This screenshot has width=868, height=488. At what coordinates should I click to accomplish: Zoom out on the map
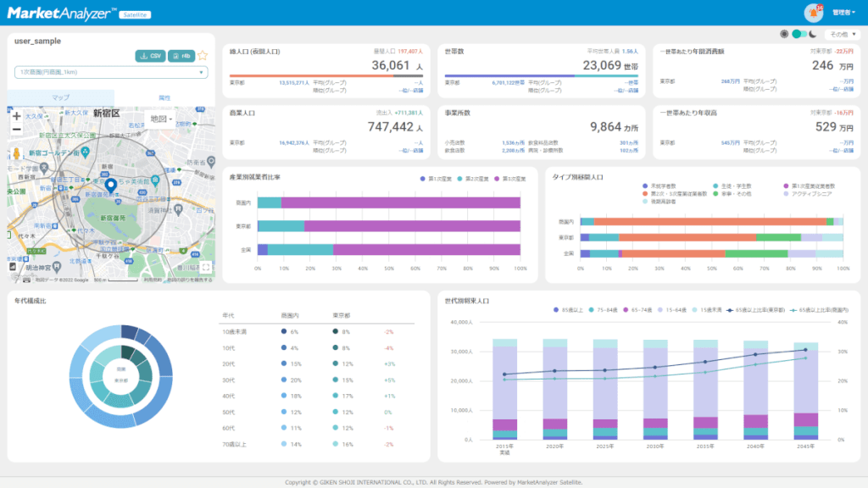pos(17,130)
